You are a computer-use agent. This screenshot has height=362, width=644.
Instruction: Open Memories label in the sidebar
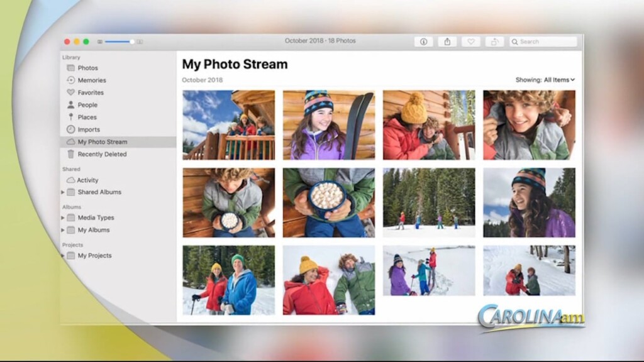click(x=92, y=80)
